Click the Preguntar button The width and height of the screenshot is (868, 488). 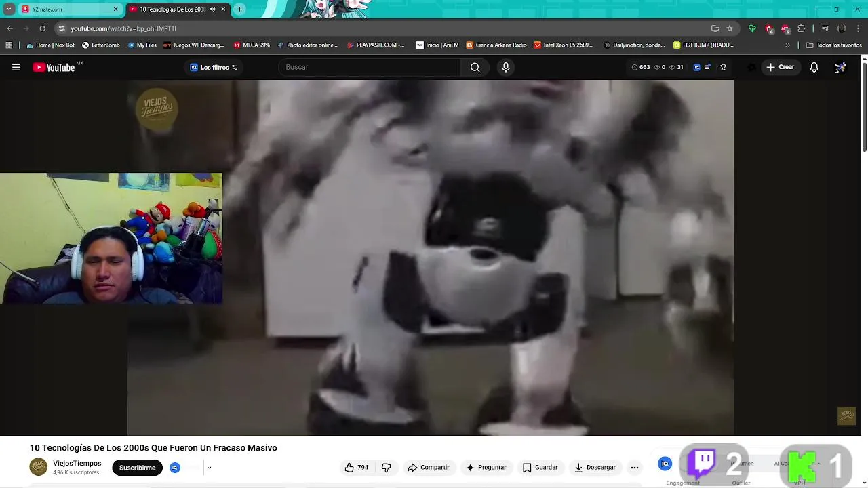(x=486, y=468)
